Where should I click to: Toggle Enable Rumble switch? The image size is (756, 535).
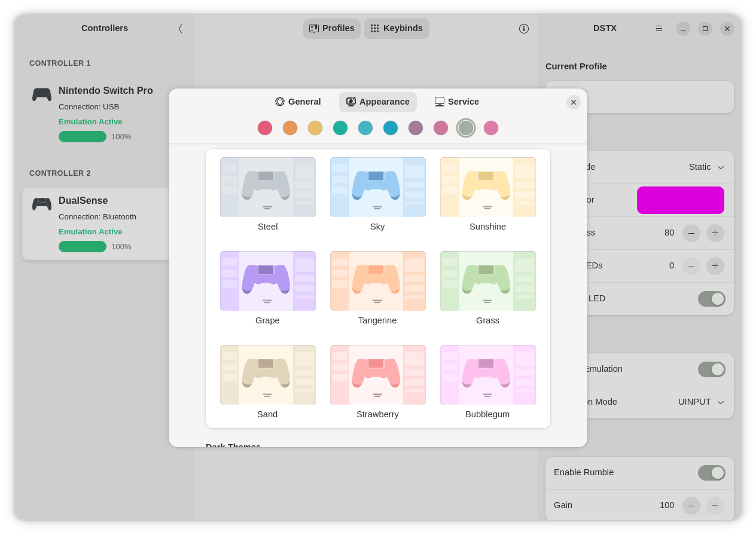pyautogui.click(x=712, y=473)
